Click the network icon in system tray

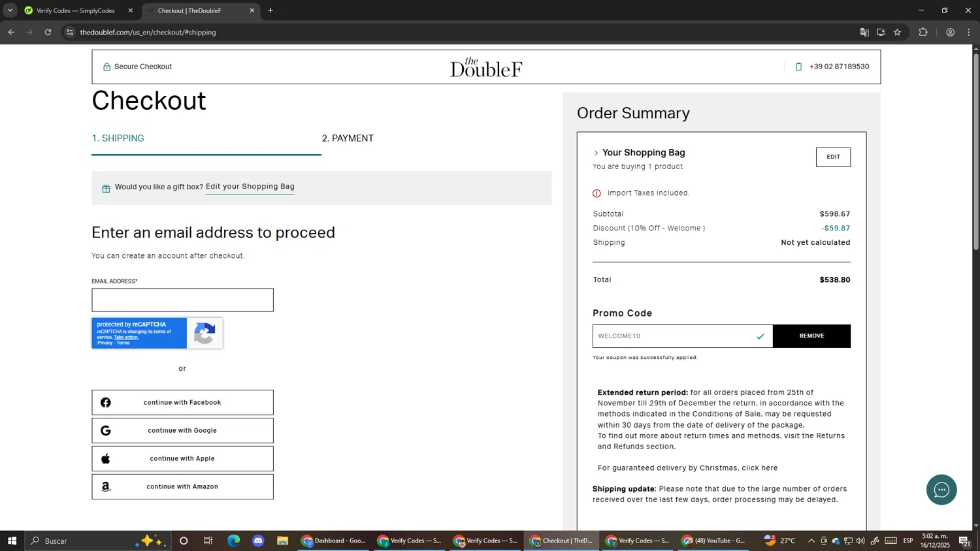click(848, 541)
